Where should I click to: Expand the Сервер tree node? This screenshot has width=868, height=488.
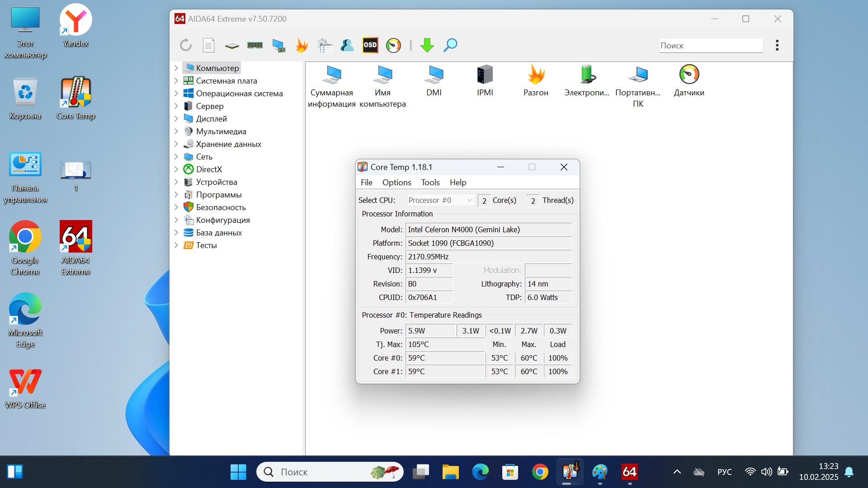176,106
